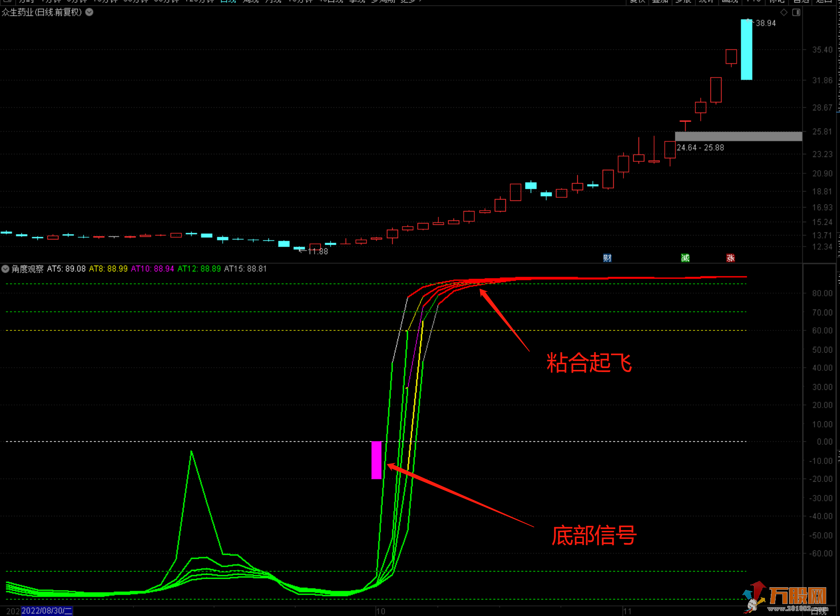Click 18.81 on the price axis
Screen dimensions: 840x616
tap(822, 192)
